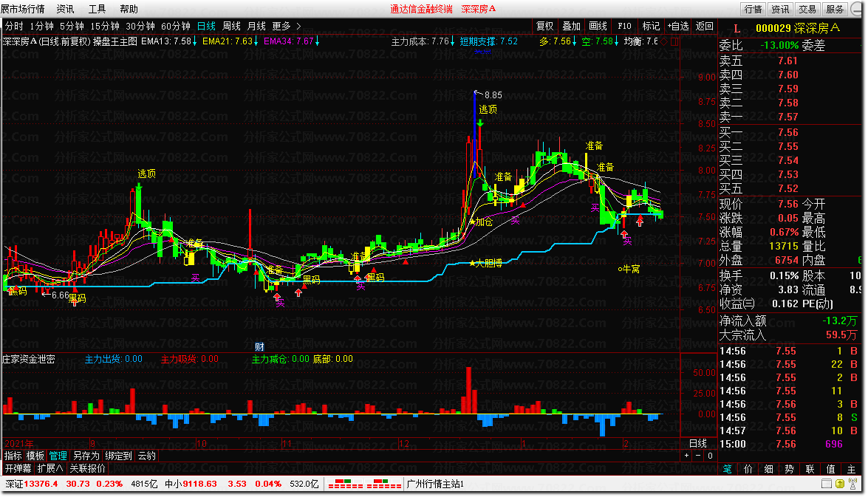Click the red diamond icon beside 均衡
The width and height of the screenshot is (868, 497).
click(663, 41)
